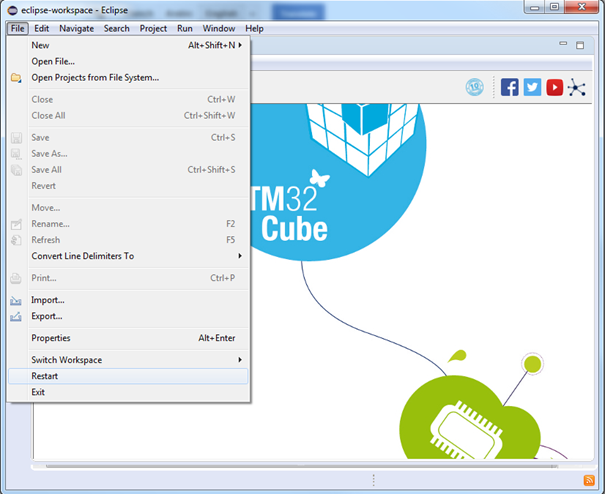Screen dimensions: 605x494
Task: Choose Export... menu entry
Action: (128, 316)
